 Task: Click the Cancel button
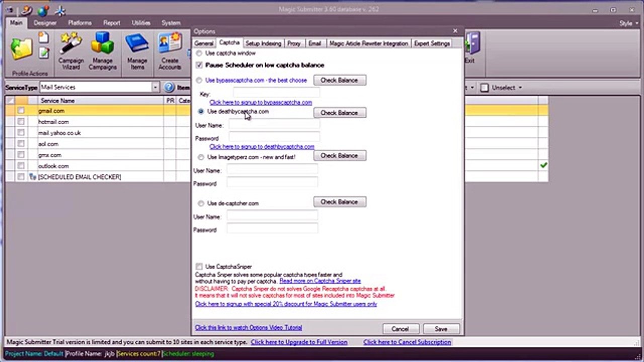click(x=400, y=329)
